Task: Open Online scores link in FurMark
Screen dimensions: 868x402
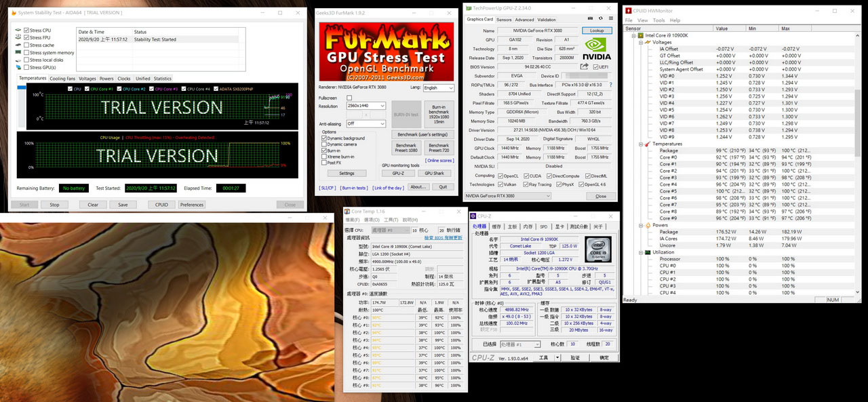Action: [x=439, y=161]
